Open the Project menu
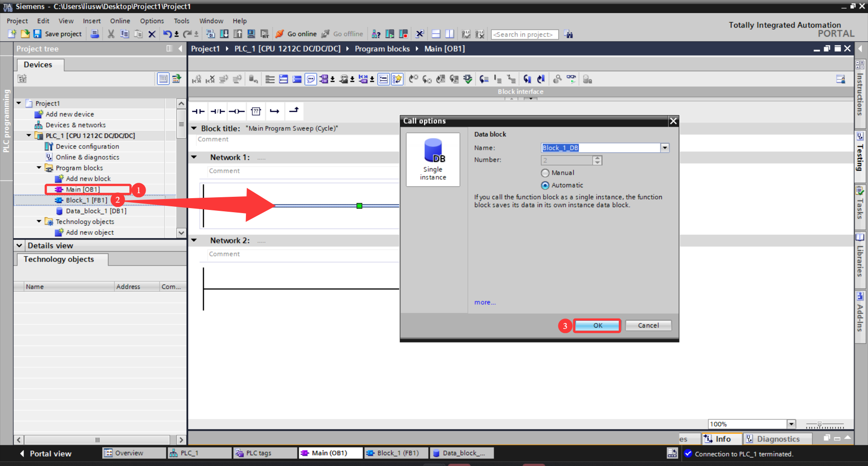The image size is (868, 466). 17,21
